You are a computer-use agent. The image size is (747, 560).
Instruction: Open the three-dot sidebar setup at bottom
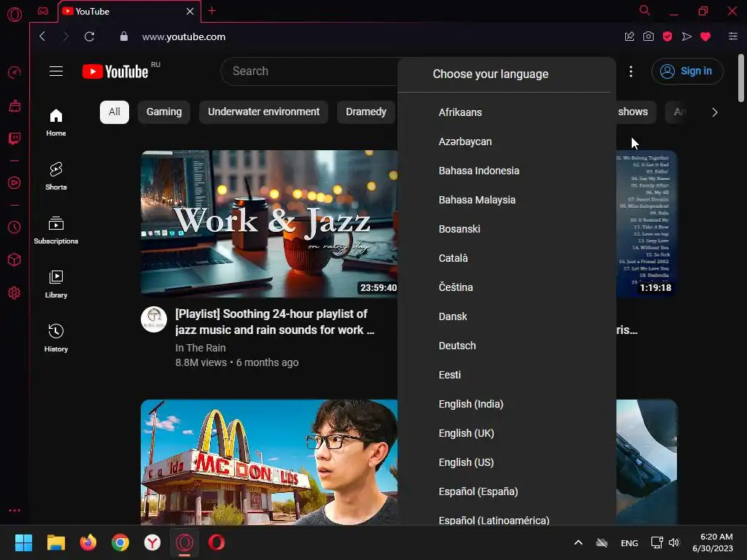tap(15, 510)
